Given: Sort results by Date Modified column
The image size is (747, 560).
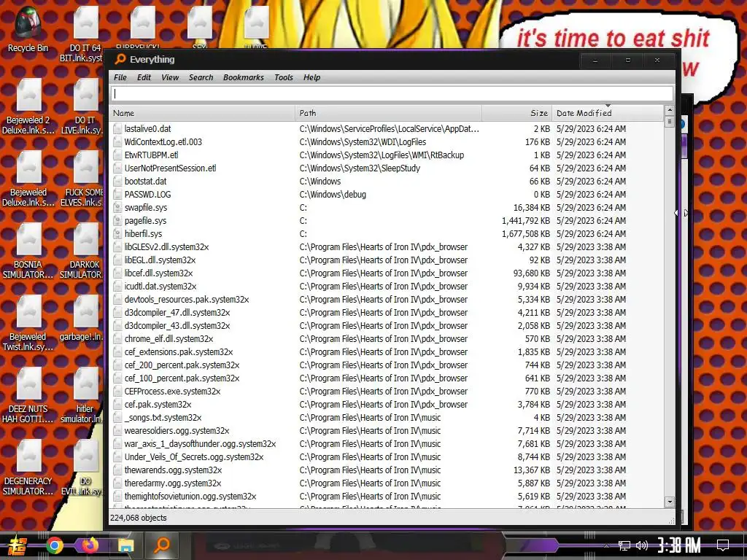Looking at the screenshot, I should pyautogui.click(x=608, y=113).
